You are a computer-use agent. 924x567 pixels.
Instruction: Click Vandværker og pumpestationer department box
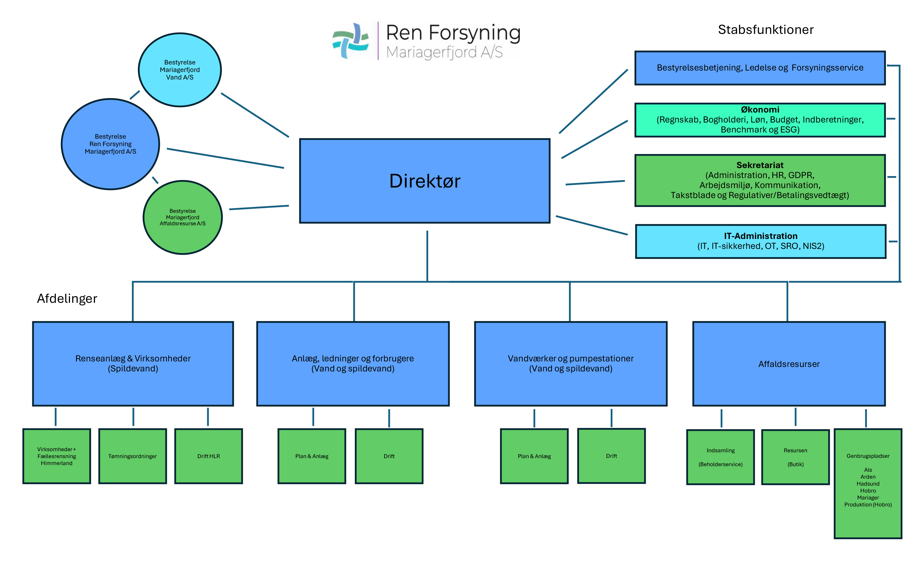click(570, 364)
